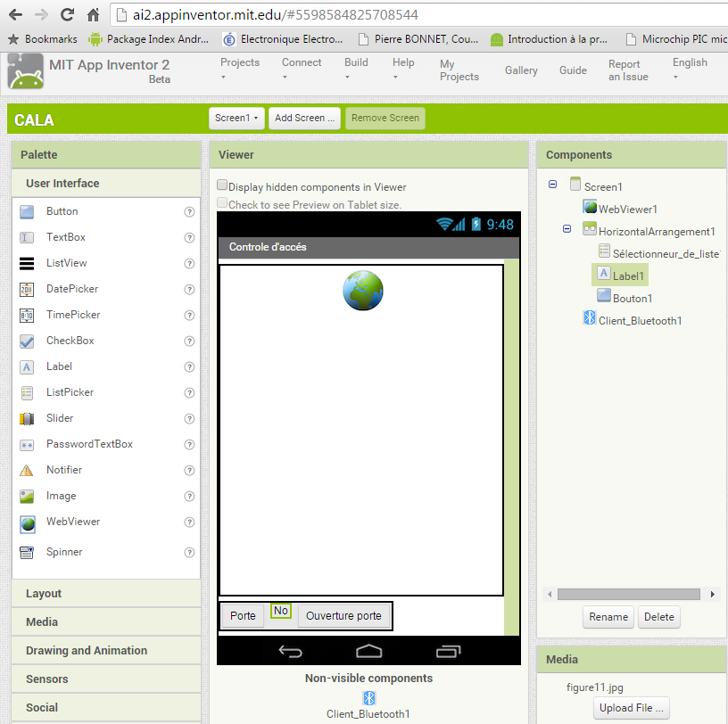Click the Remove Screen button
This screenshot has height=724, width=728.
pyautogui.click(x=385, y=118)
